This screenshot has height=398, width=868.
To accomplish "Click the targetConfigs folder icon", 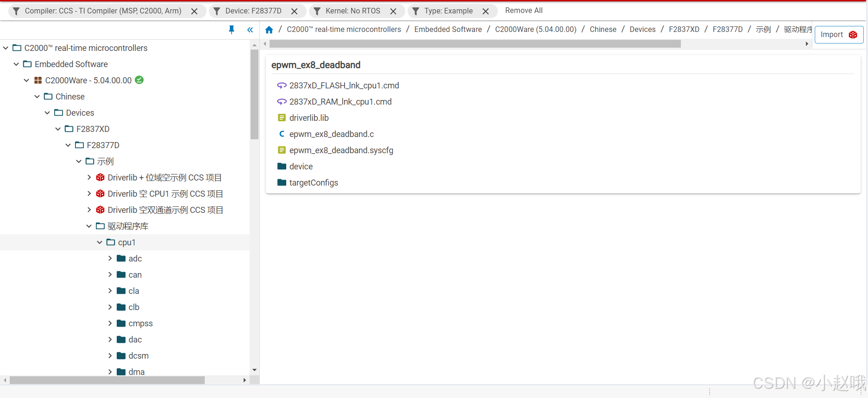I will (x=282, y=182).
